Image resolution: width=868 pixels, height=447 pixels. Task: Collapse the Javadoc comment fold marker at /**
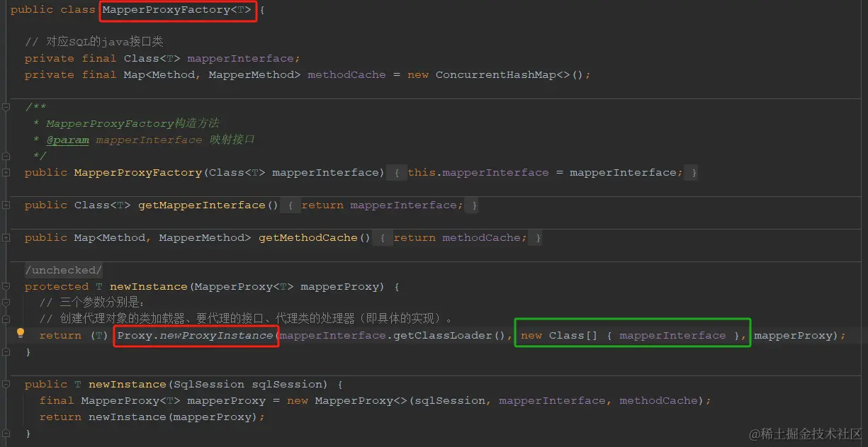click(6, 107)
